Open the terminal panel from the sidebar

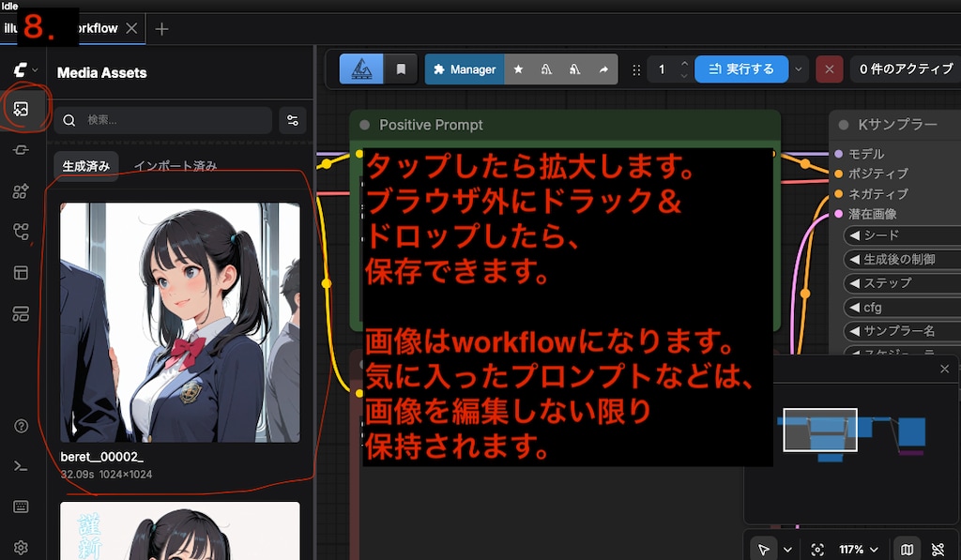click(x=21, y=465)
